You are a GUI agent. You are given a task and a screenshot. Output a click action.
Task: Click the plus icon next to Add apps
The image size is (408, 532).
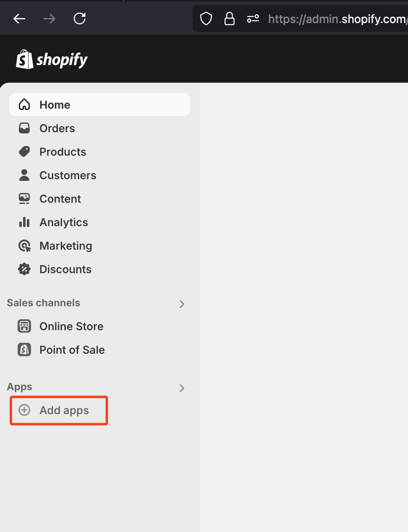[24, 410]
